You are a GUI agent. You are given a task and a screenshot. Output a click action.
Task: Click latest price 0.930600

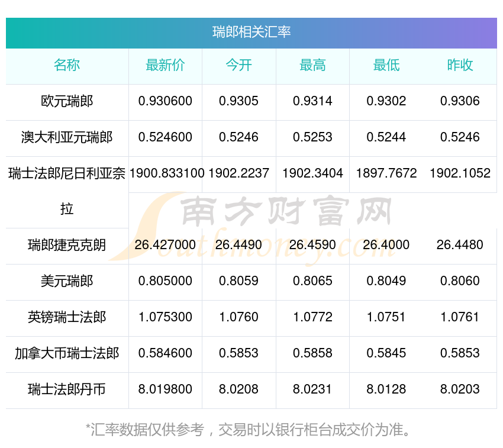tap(165, 101)
